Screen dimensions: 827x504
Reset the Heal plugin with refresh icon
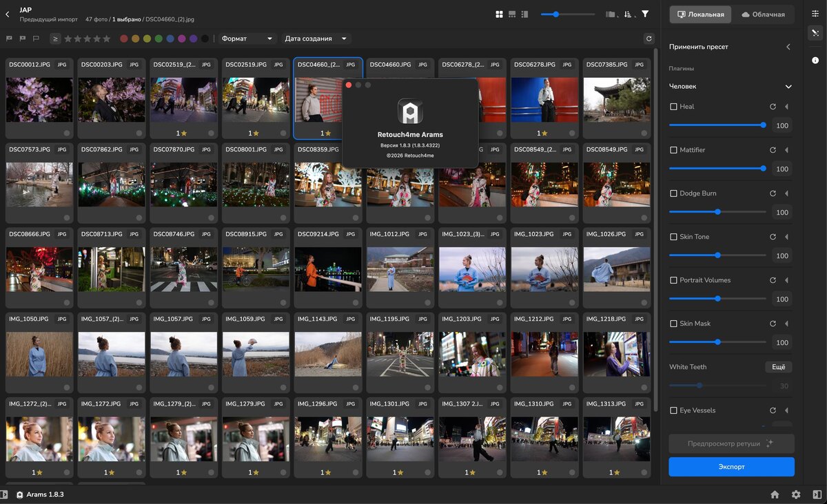pyautogui.click(x=773, y=107)
